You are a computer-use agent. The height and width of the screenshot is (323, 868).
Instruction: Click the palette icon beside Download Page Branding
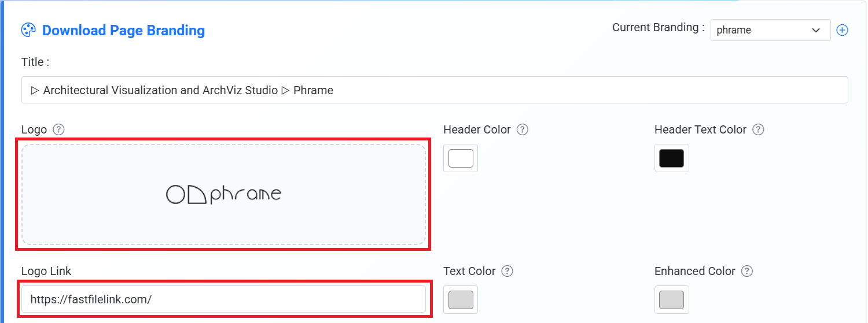pyautogui.click(x=28, y=30)
